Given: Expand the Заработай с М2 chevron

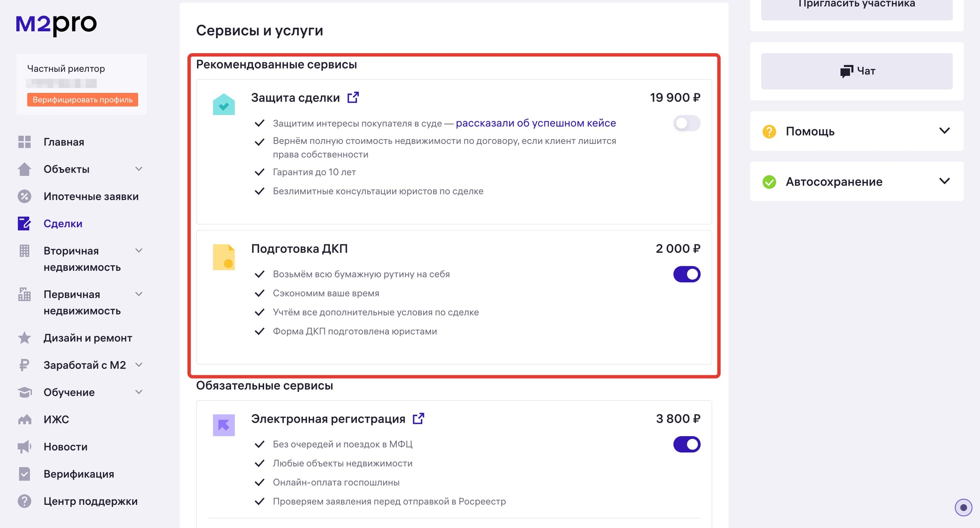Looking at the screenshot, I should [x=139, y=364].
